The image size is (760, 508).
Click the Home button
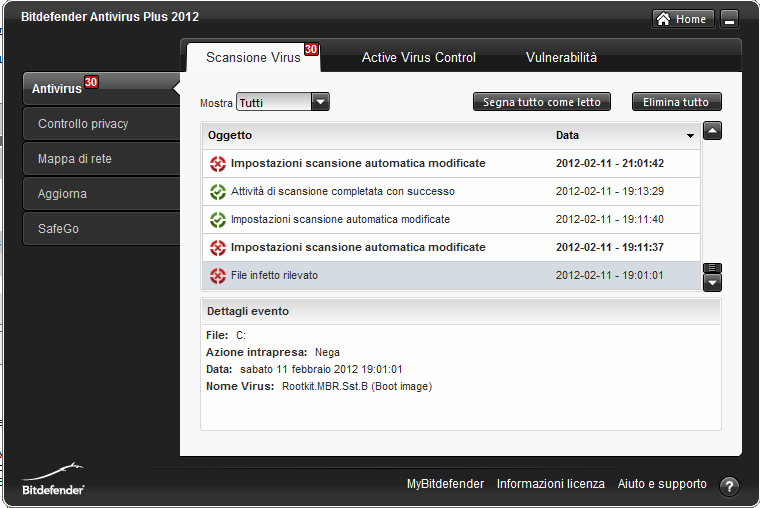tap(683, 19)
